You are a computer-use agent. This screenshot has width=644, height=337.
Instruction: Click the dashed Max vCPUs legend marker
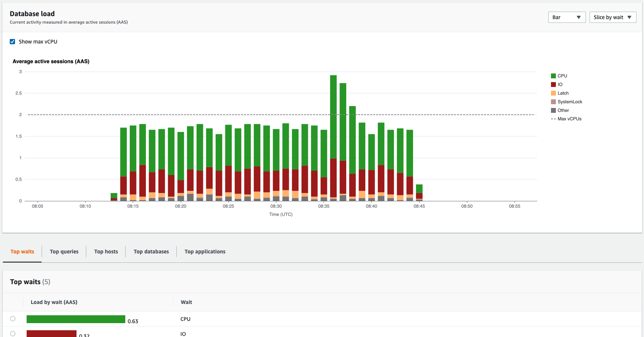pos(553,119)
